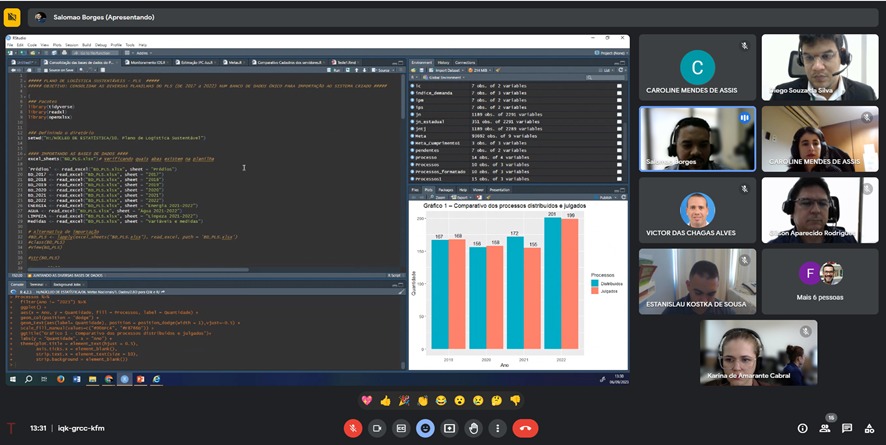Send the party popper reaction
The height and width of the screenshot is (445, 886).
tap(404, 400)
